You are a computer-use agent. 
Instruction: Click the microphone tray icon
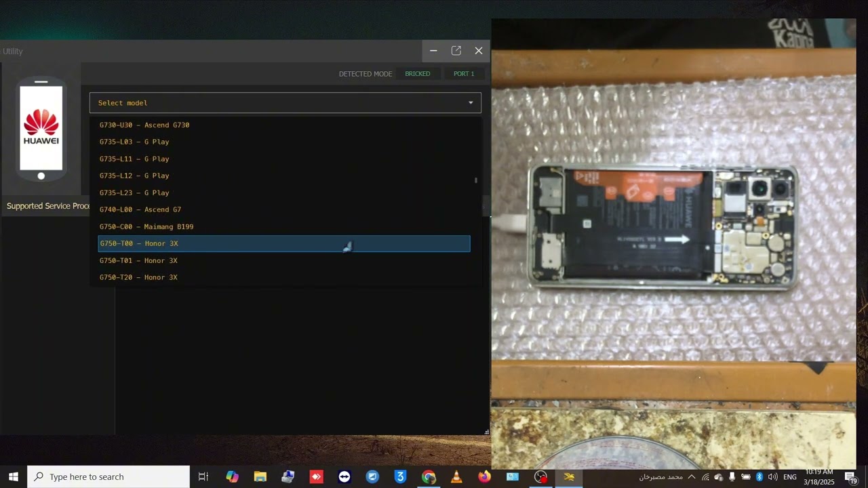pyautogui.click(x=732, y=476)
